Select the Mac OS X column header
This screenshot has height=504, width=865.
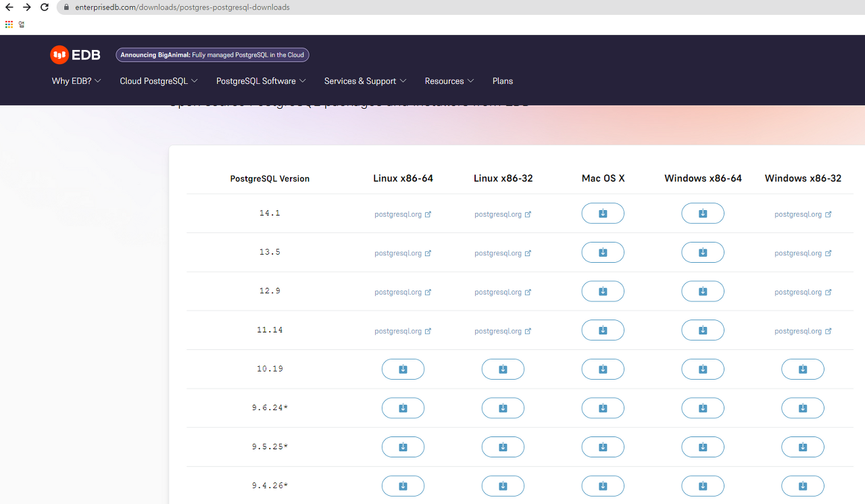coord(603,178)
